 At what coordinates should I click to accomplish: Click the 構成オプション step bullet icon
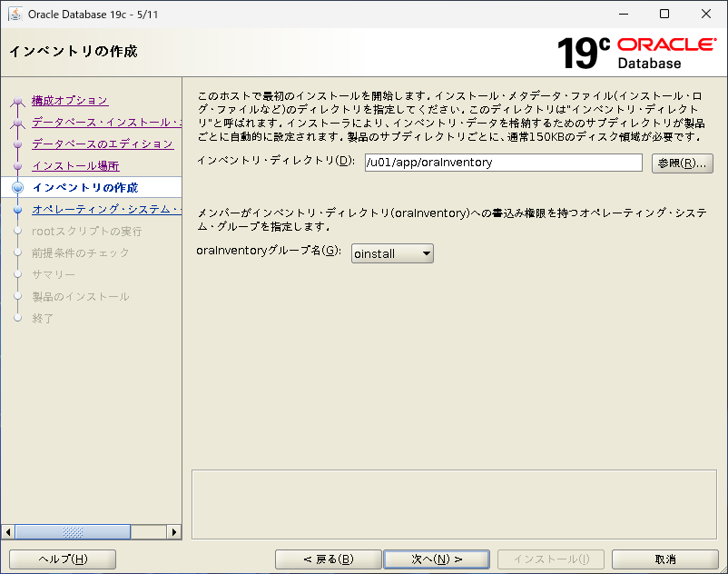tap(17, 101)
